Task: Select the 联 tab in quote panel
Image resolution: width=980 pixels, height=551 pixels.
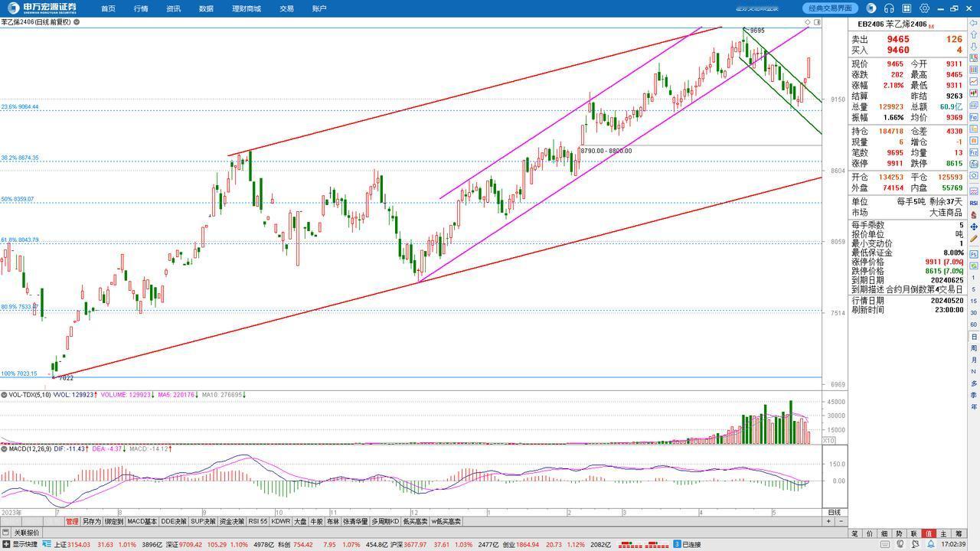Action: click(914, 533)
